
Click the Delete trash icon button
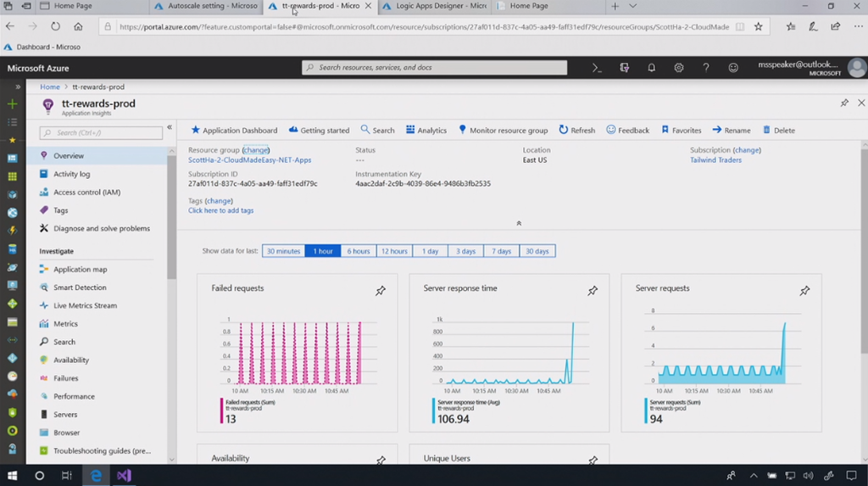click(x=778, y=131)
